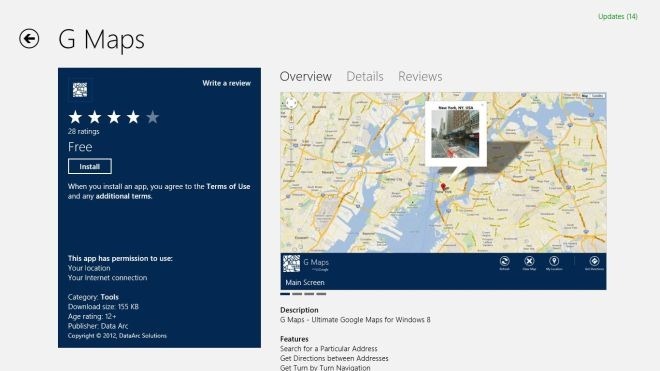The width and height of the screenshot is (660, 371).
Task: Open the additional terms link
Action: click(x=123, y=196)
